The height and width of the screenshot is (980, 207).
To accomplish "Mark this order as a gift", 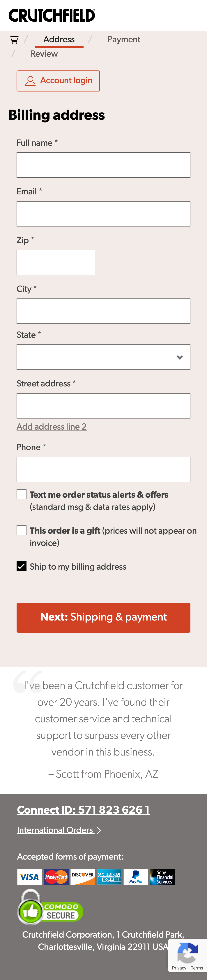I will 22,530.
